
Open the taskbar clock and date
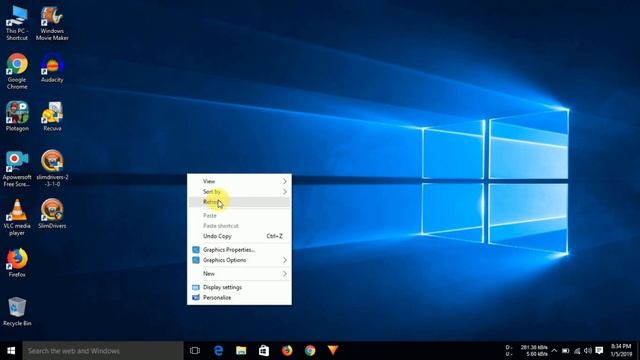click(621, 351)
